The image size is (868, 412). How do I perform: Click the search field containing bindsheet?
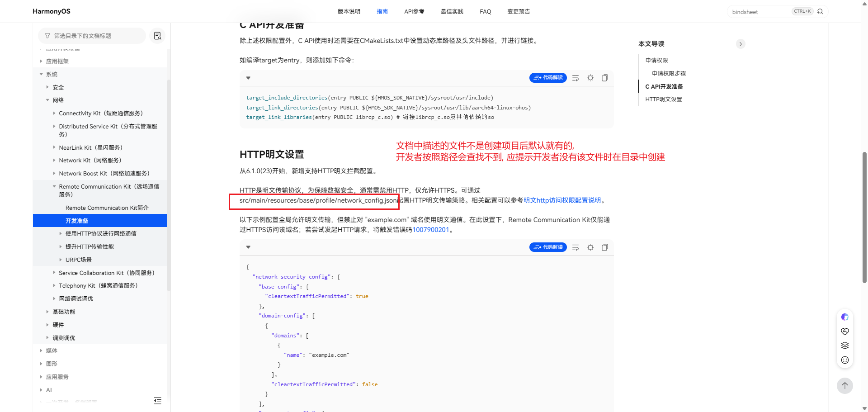pos(760,12)
